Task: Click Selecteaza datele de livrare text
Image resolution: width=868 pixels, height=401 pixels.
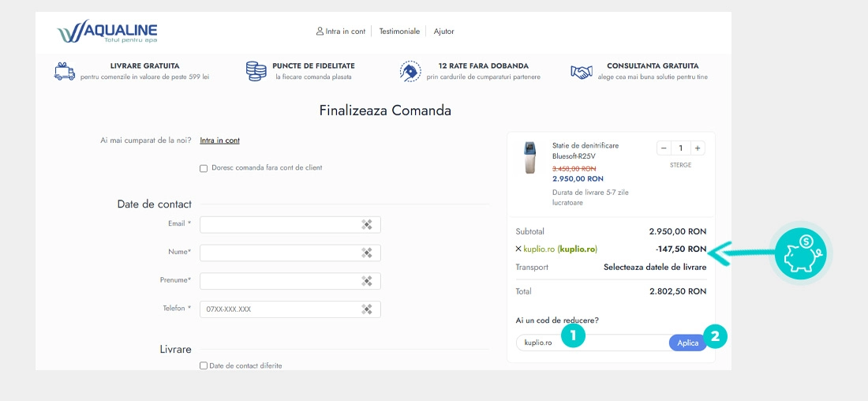Action: click(655, 267)
